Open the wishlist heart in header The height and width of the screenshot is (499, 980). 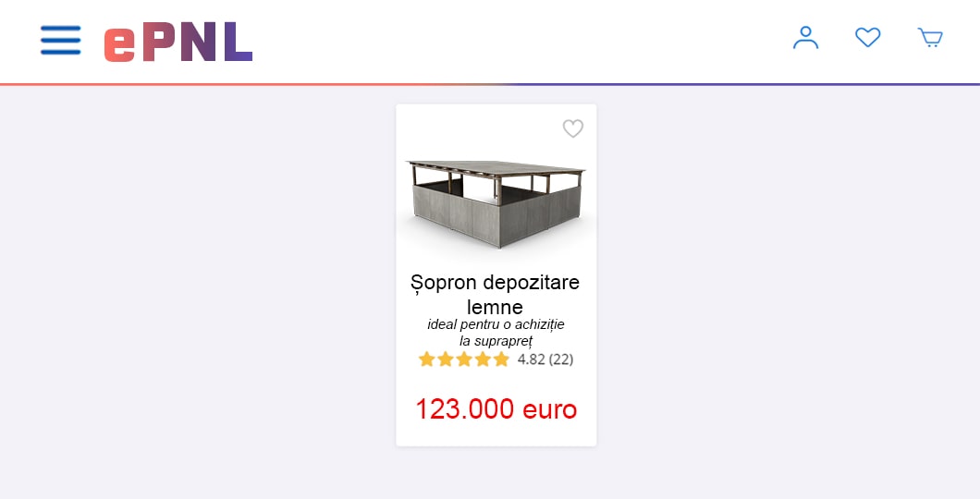[x=867, y=38]
